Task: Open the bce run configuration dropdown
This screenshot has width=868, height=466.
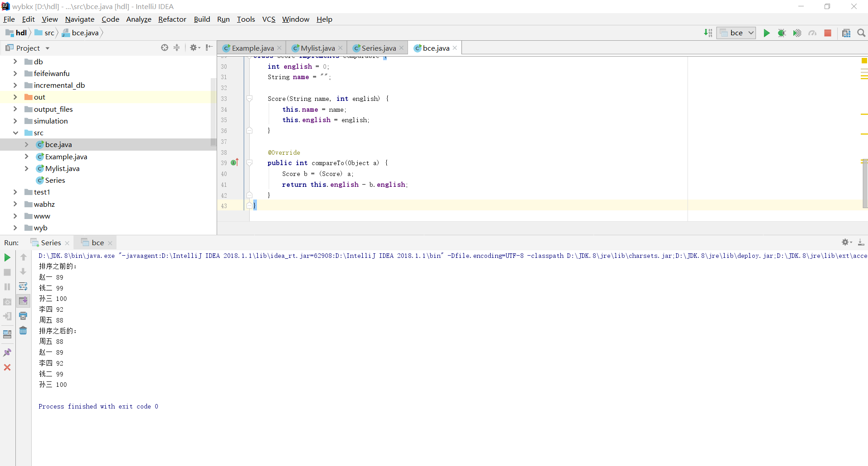Action: click(x=736, y=33)
